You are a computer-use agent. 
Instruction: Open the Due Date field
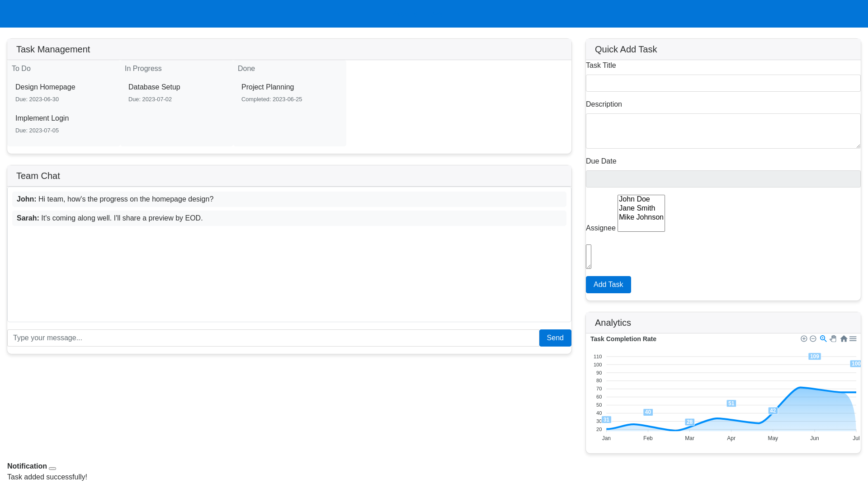coord(723,179)
